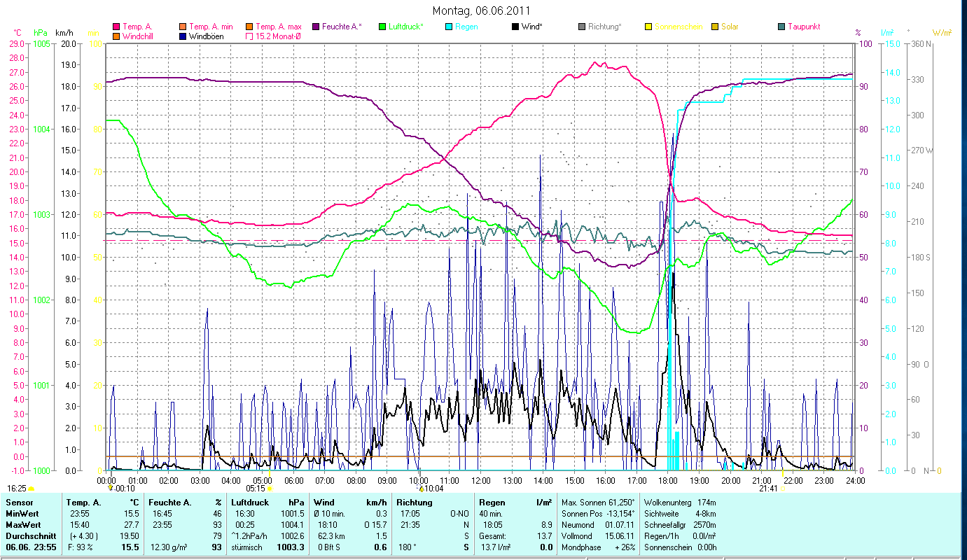This screenshot has width=967, height=560.
Task: Click the pink Temp. A. legend color square
Action: tap(116, 27)
